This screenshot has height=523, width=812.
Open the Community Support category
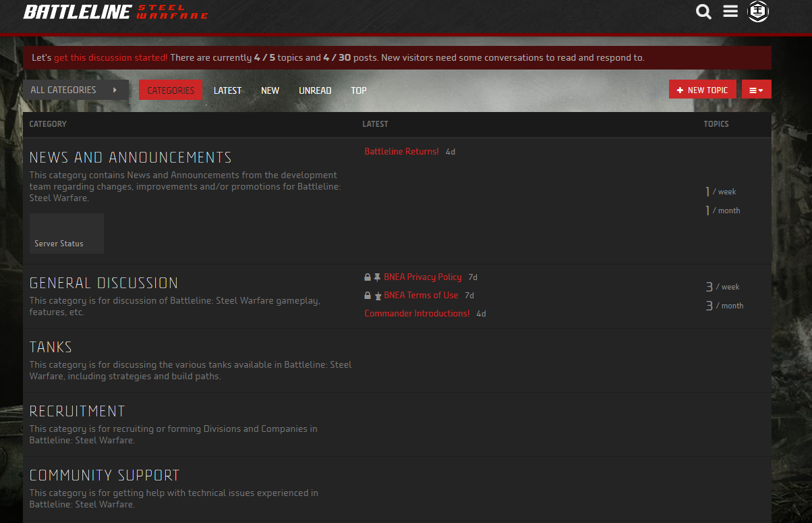point(105,475)
